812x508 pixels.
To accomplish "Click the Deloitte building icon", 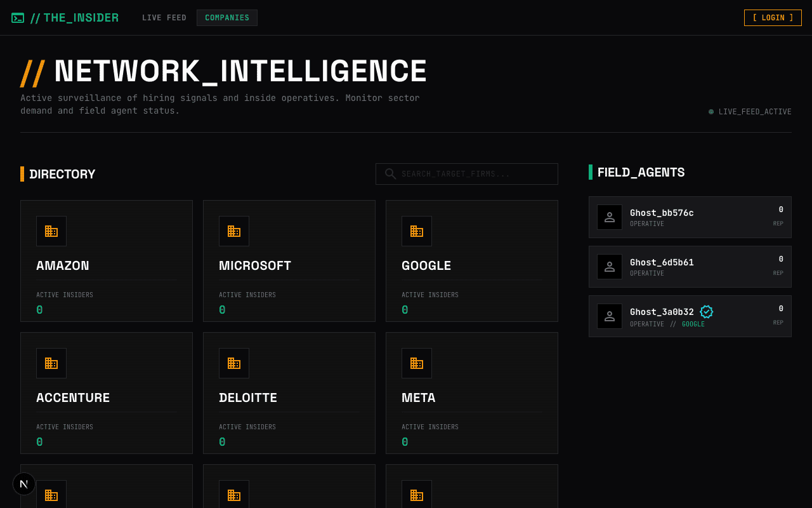I will [x=234, y=363].
